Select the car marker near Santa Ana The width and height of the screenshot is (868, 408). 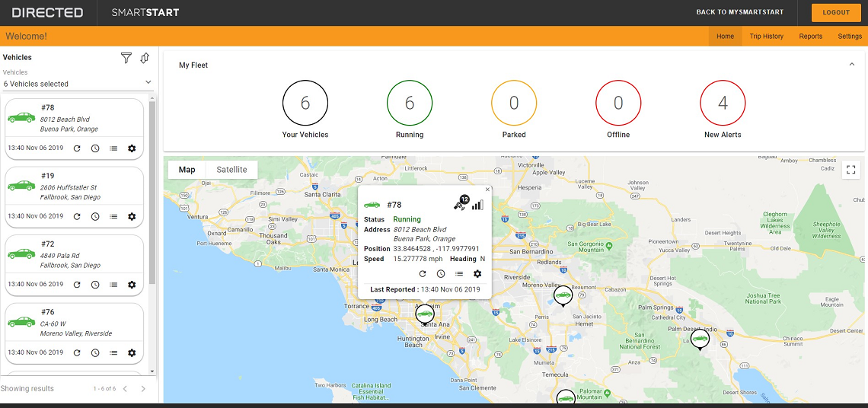(425, 314)
